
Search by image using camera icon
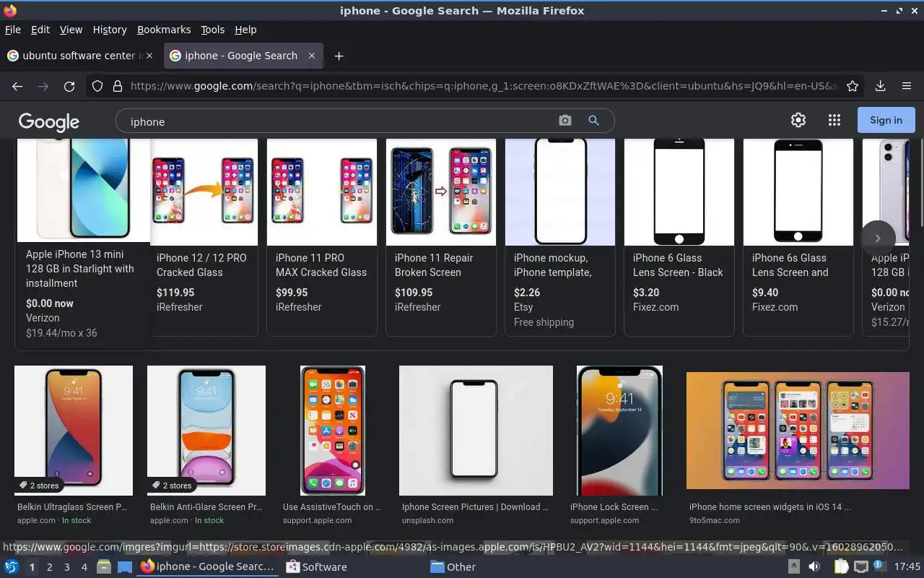click(x=565, y=121)
